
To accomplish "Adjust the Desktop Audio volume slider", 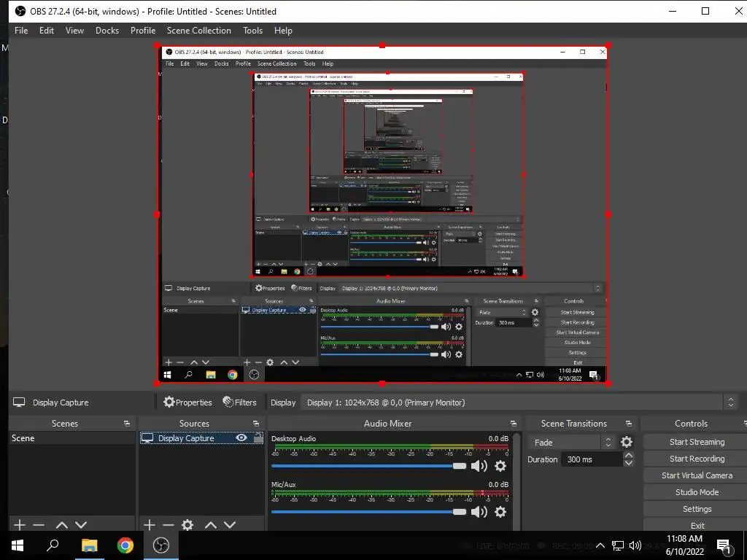I will [368, 466].
